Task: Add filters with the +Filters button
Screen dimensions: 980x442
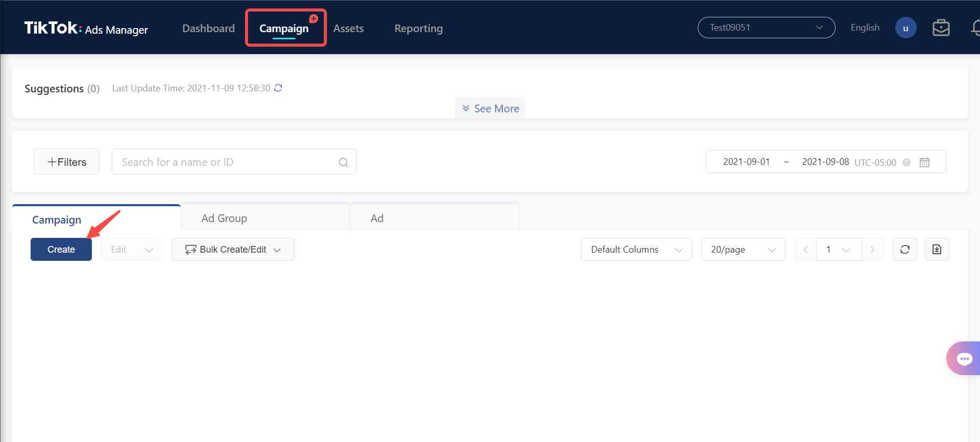Action: coord(66,162)
